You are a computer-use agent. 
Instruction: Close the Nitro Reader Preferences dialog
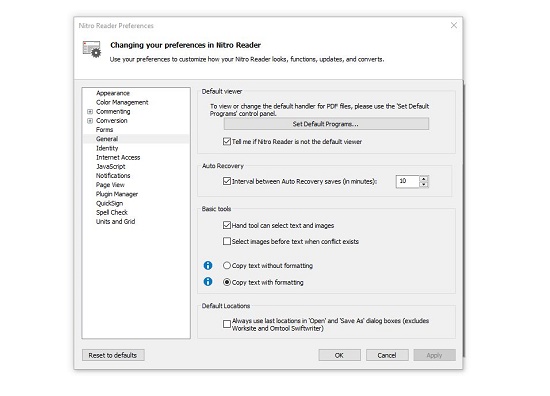point(454,25)
